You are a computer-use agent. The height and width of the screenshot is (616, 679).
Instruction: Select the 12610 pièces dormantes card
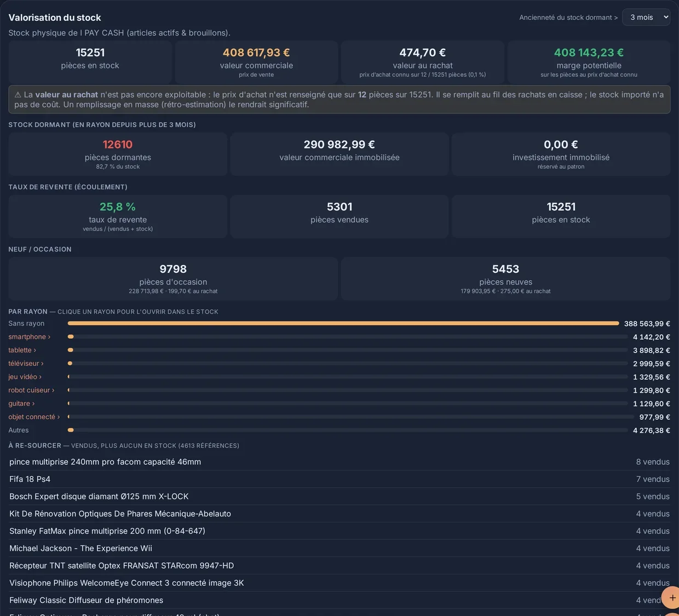118,154
